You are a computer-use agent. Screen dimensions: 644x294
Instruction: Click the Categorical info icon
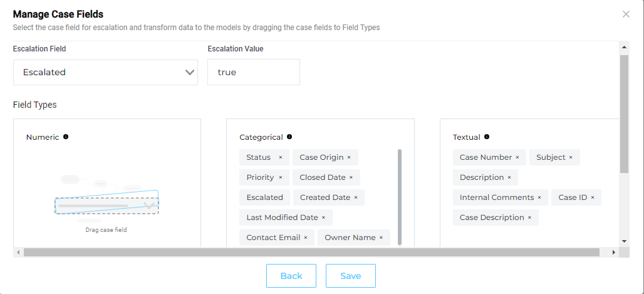289,137
